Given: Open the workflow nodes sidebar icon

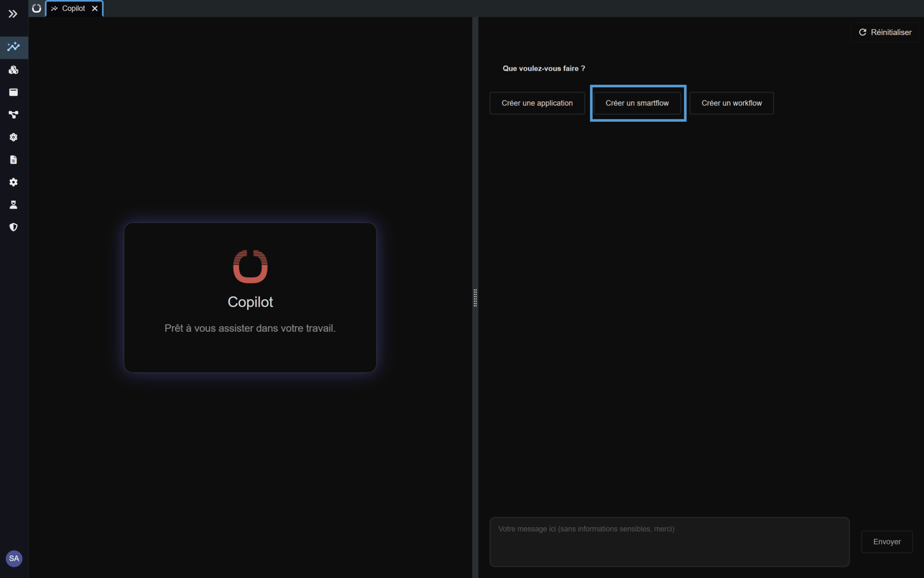Looking at the screenshot, I should click(13, 115).
